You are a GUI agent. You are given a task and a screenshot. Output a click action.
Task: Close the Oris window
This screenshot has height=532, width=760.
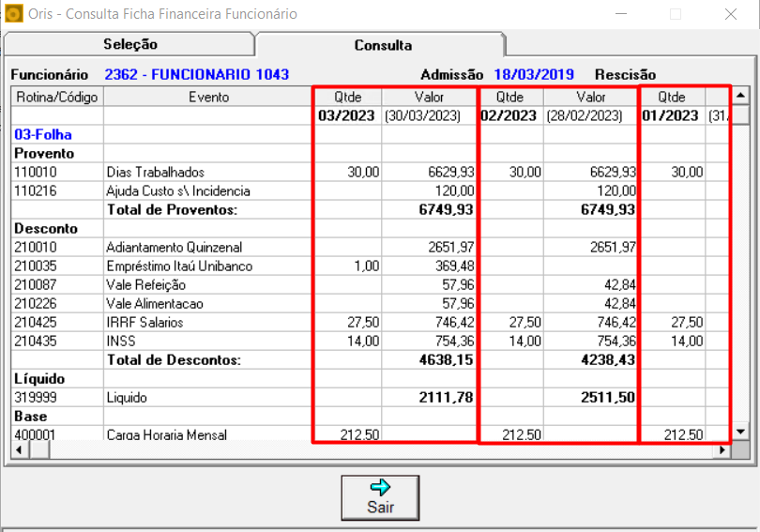coord(730,14)
